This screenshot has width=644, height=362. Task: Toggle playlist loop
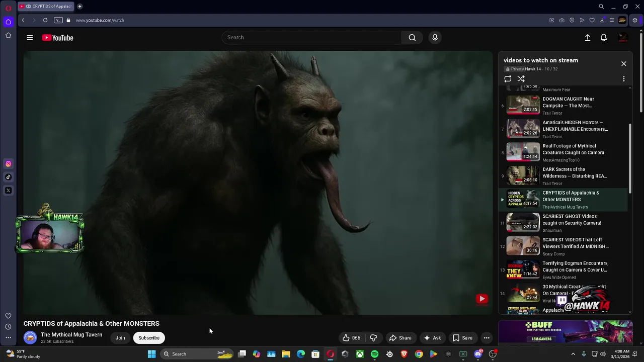click(x=508, y=79)
